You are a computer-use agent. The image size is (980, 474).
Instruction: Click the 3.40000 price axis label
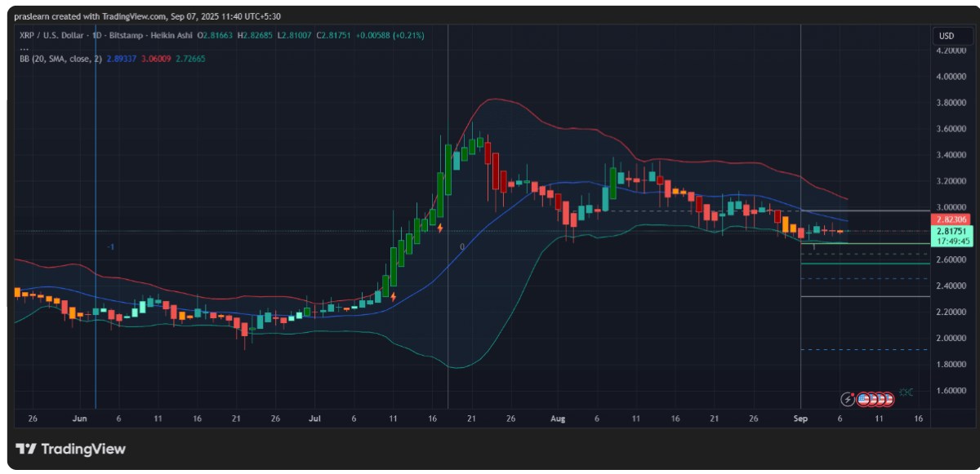tap(951, 155)
